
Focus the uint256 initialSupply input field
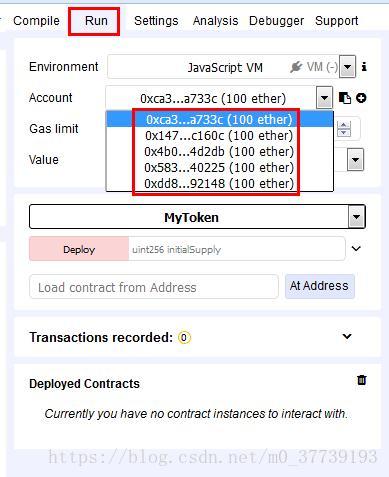pyautogui.click(x=237, y=249)
